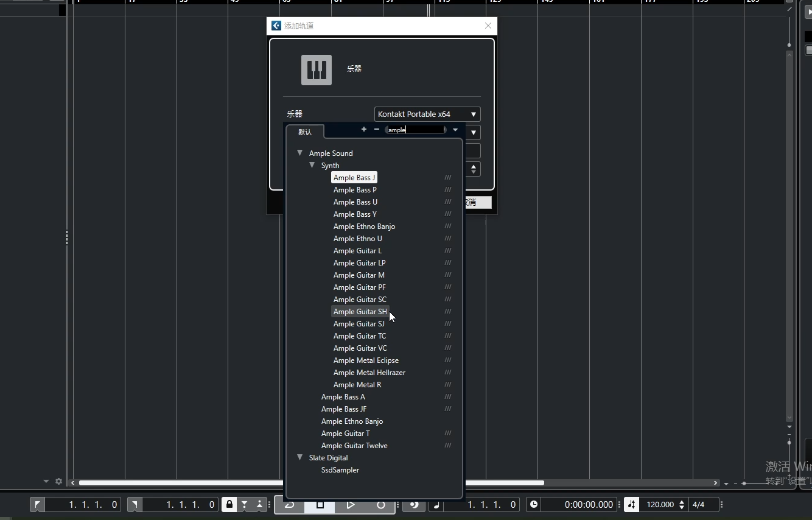Choose Ample Guitar VC entry

point(360,348)
